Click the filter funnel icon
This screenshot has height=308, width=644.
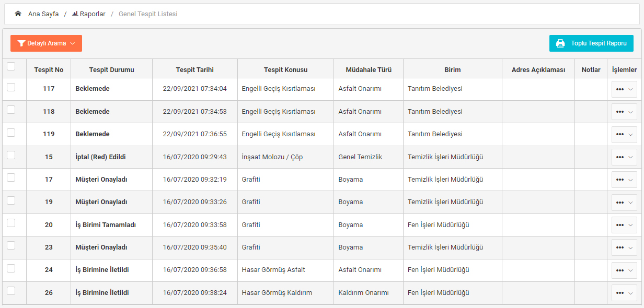tap(21, 43)
